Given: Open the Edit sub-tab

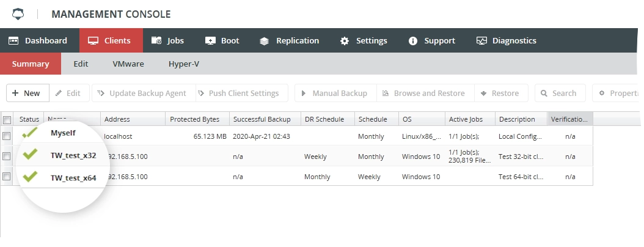Looking at the screenshot, I should point(81,64).
